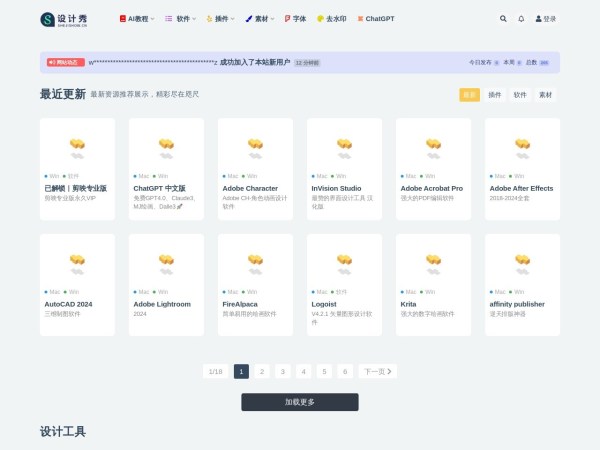
Task: Expand the AI教程 dropdown arrow
Action: (153, 19)
